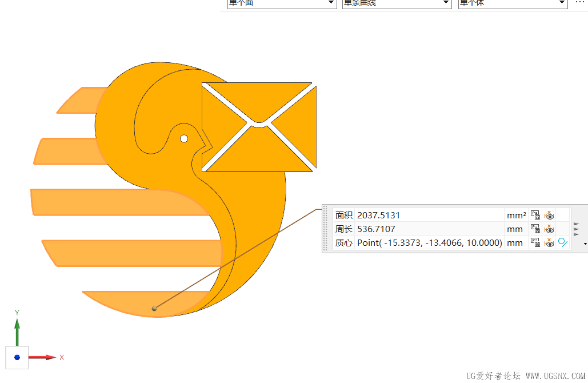
Task: Click the measurement anchor point on the model
Action: pos(154,308)
